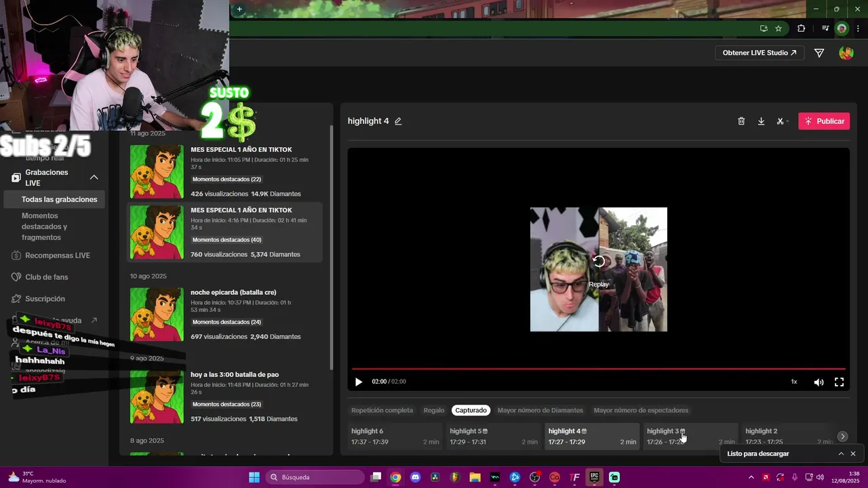Open Todas las grabaciones
868x488 pixels.
point(59,199)
